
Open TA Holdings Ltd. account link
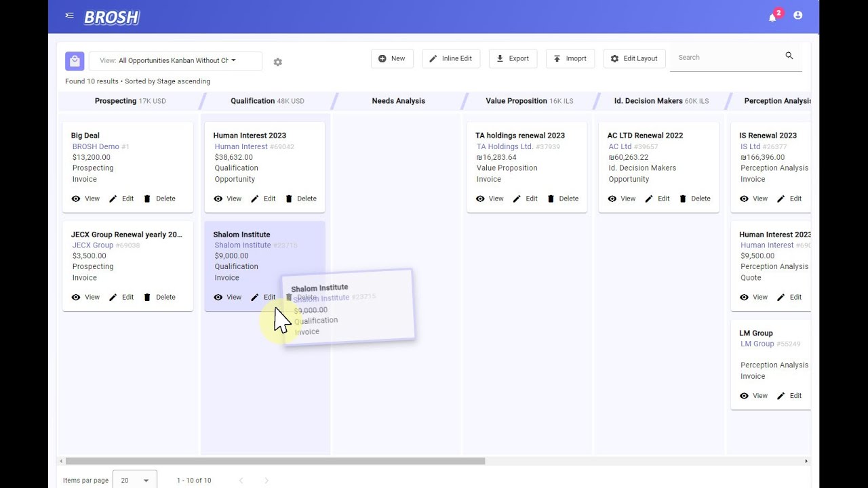click(505, 146)
